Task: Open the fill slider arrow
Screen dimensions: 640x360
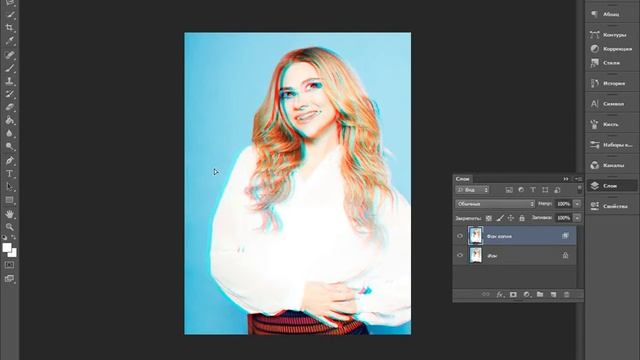Action: pos(577,218)
